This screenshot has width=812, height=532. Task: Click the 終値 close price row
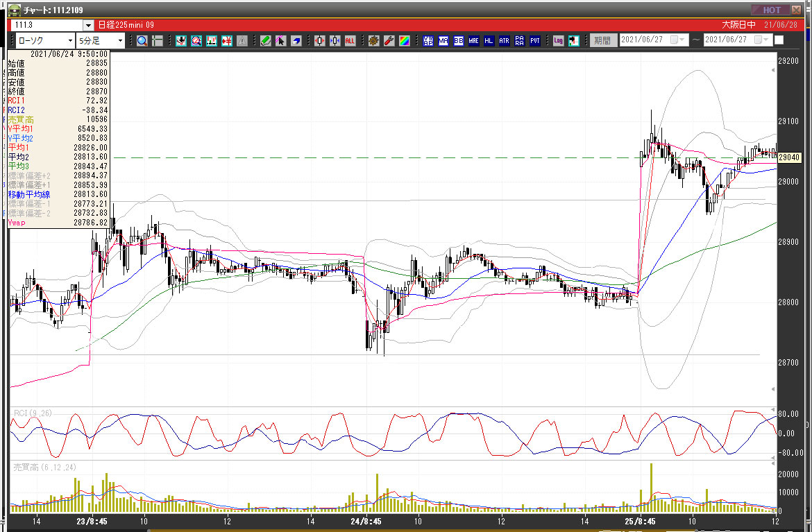click(58, 91)
